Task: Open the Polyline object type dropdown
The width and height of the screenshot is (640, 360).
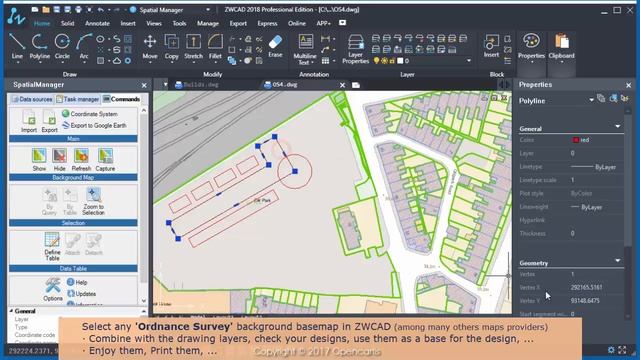Action: point(591,100)
